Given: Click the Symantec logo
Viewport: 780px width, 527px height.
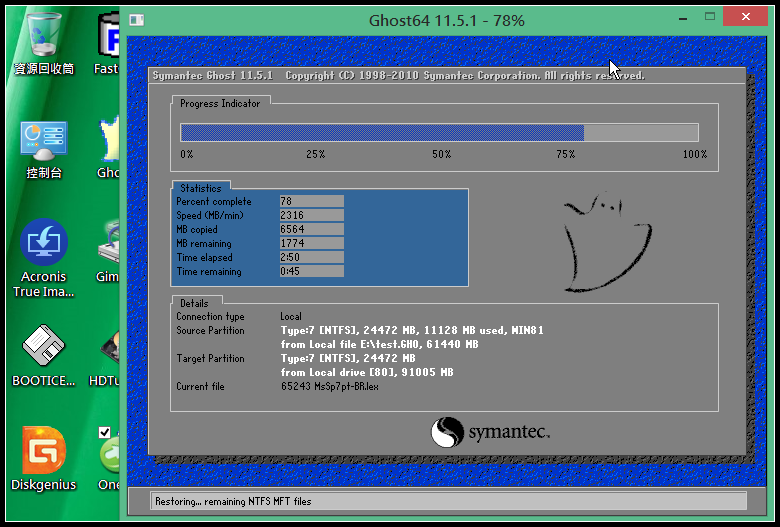Looking at the screenshot, I should point(490,432).
